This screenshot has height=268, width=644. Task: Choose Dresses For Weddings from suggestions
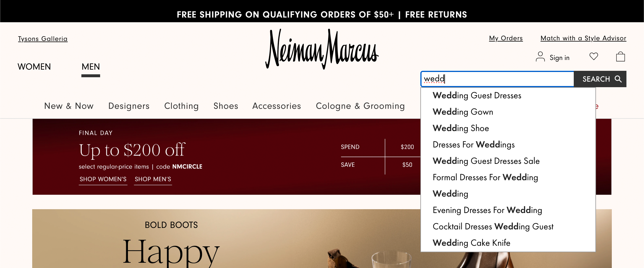click(x=473, y=145)
